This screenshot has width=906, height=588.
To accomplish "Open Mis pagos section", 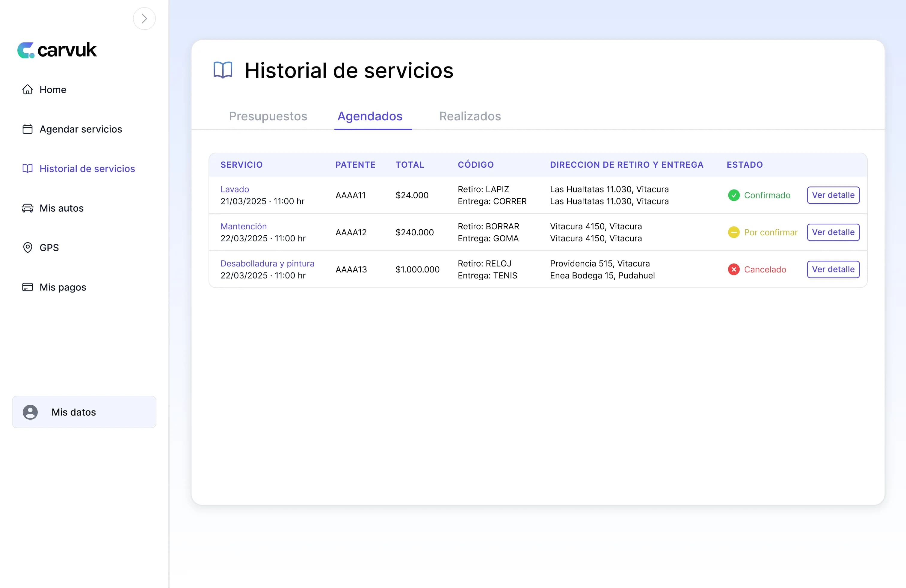I will tap(63, 287).
